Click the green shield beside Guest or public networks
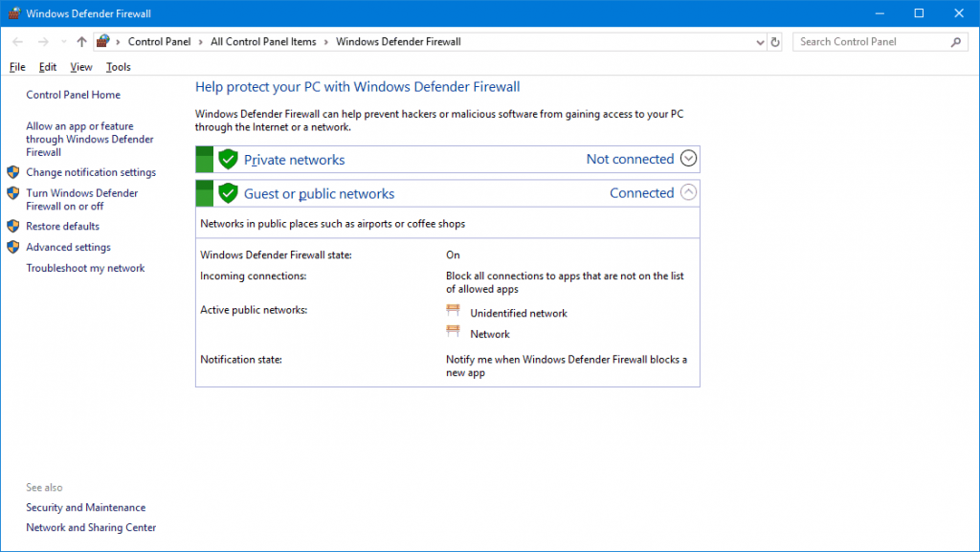The image size is (980, 552). (228, 193)
